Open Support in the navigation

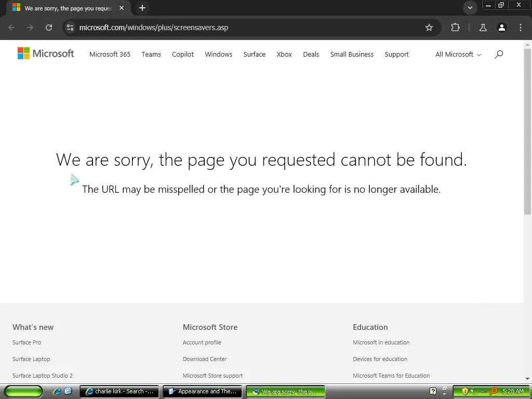point(396,54)
